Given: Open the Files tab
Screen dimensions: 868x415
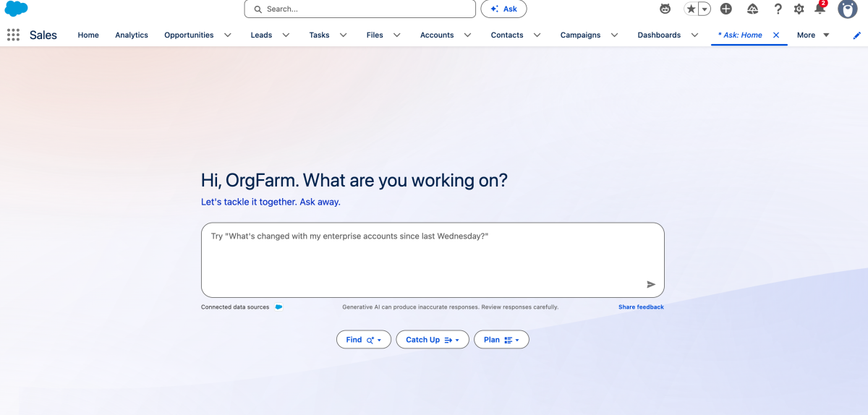Looking at the screenshot, I should [375, 35].
